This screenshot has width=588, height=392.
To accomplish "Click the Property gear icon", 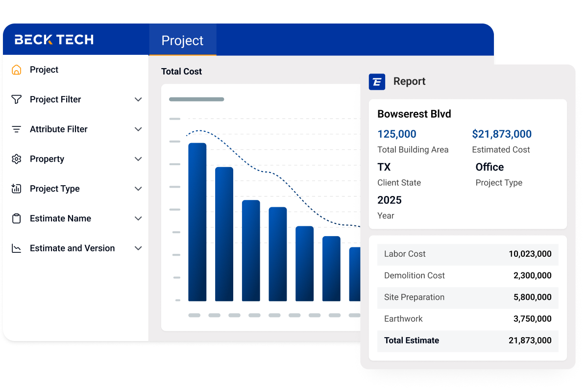I will point(17,159).
